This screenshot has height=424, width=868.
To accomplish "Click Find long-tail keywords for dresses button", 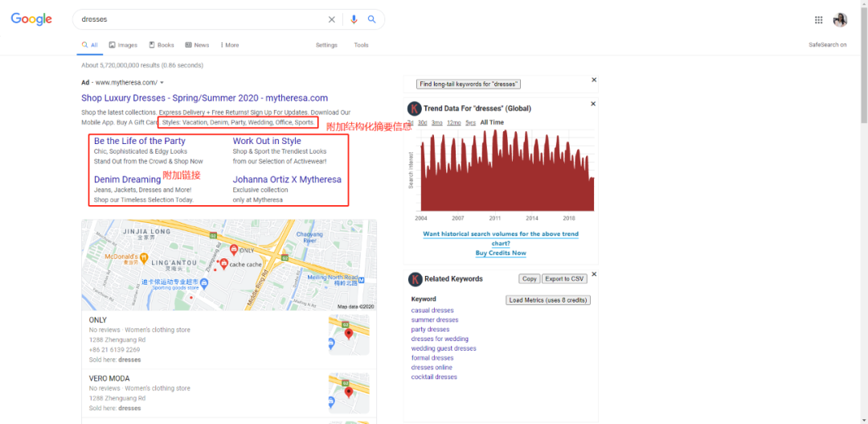I will [x=469, y=84].
